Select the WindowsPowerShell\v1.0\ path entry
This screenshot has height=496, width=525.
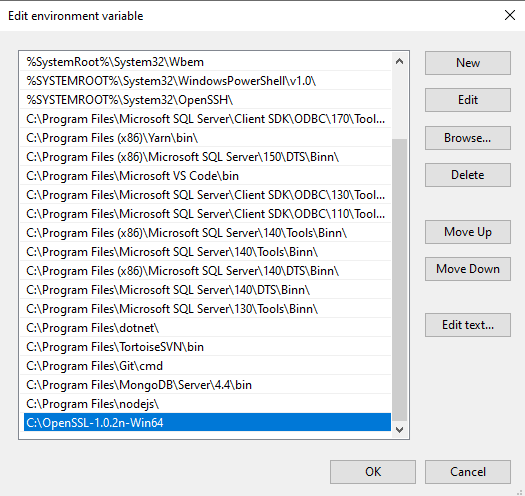[206, 81]
